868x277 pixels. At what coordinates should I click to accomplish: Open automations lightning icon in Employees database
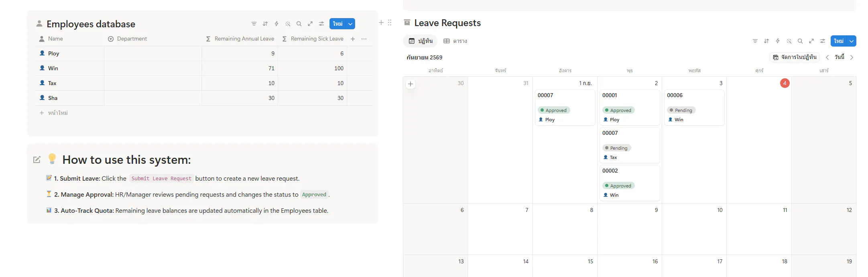276,24
